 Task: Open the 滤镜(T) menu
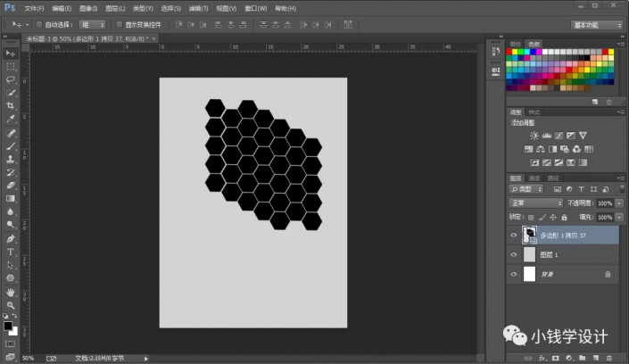click(196, 7)
